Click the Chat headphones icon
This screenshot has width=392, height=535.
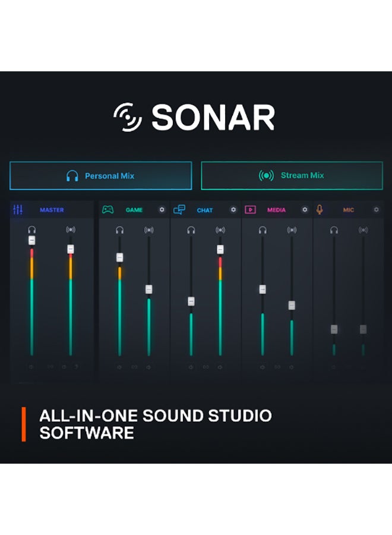191,230
